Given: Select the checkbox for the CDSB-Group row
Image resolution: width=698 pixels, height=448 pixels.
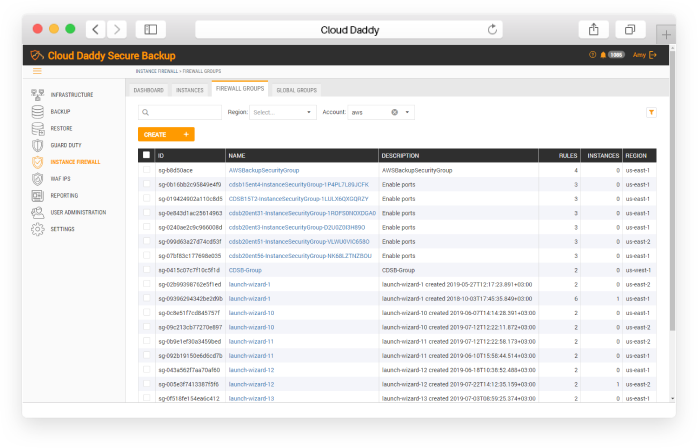Looking at the screenshot, I should pyautogui.click(x=146, y=269).
